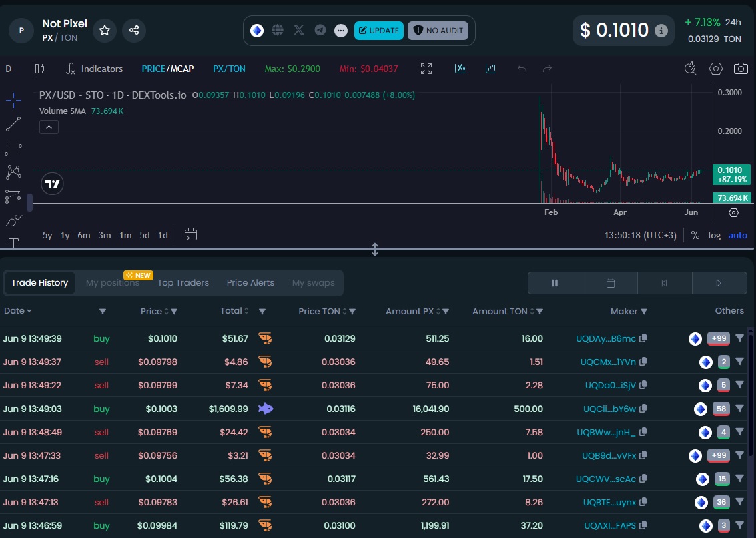Filter by maker in UQAXI...FAPS row

pyautogui.click(x=739, y=525)
